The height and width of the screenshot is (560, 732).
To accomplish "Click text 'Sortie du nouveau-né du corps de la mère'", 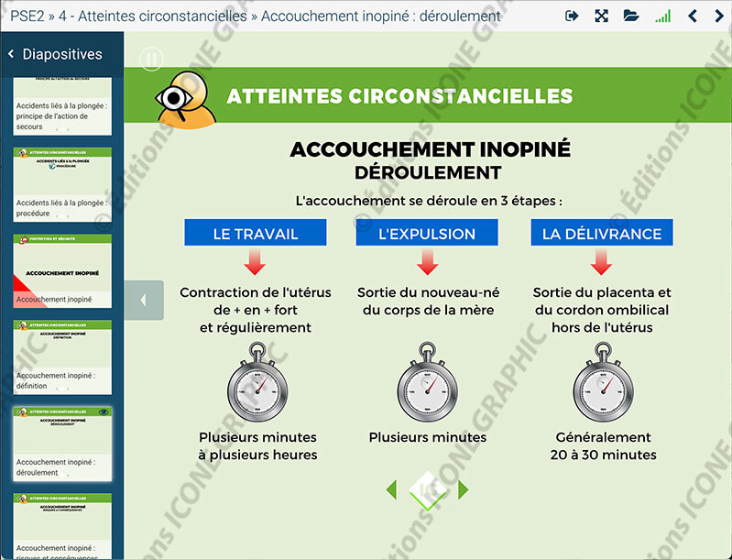I will point(428,302).
